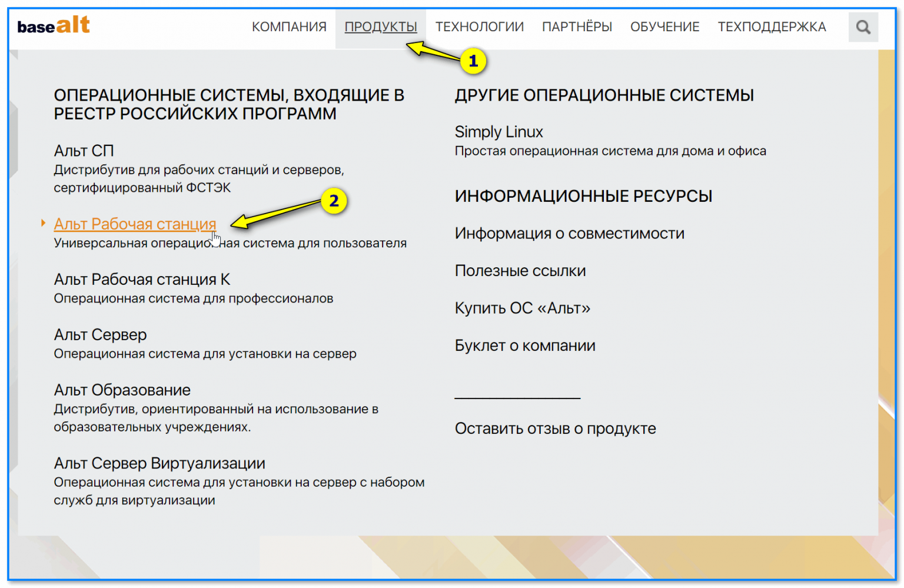Open the ТЕХПОДДЕРЖКА menu
The width and height of the screenshot is (904, 588).
772,27
